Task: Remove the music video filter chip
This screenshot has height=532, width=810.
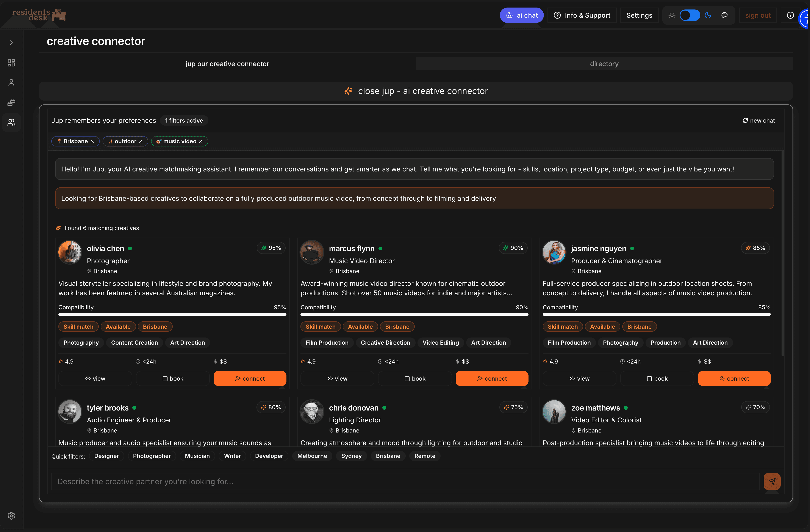Action: pyautogui.click(x=201, y=142)
